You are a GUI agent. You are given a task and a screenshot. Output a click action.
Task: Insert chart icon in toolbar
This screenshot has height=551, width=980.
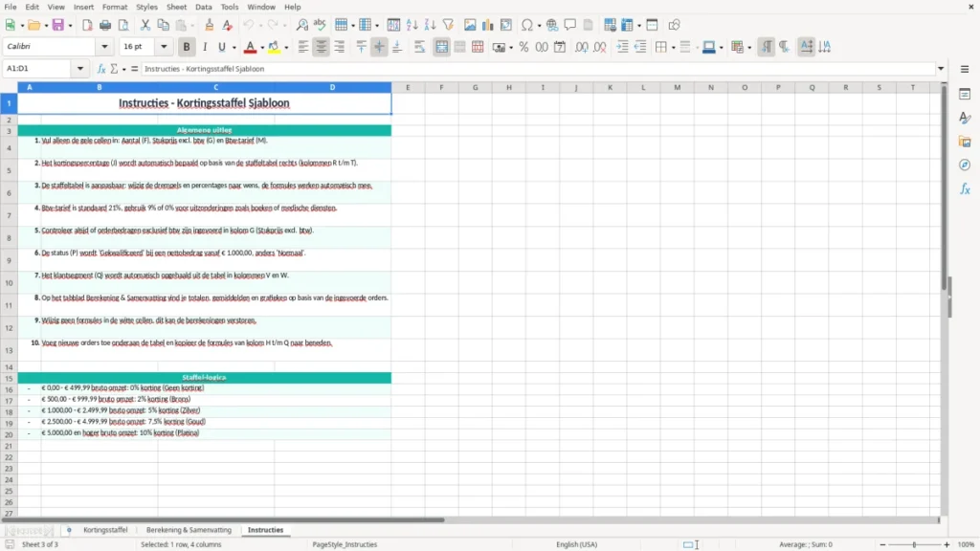click(x=487, y=25)
